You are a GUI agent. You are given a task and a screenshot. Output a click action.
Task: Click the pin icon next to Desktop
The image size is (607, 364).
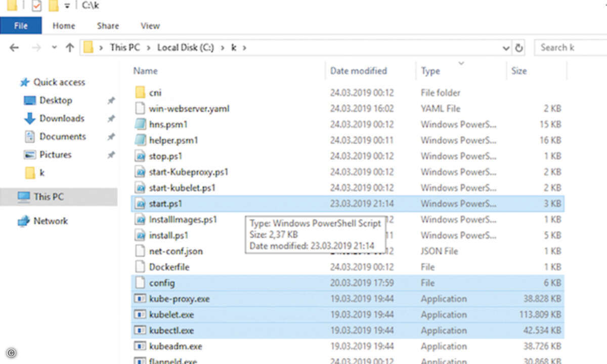click(x=111, y=101)
